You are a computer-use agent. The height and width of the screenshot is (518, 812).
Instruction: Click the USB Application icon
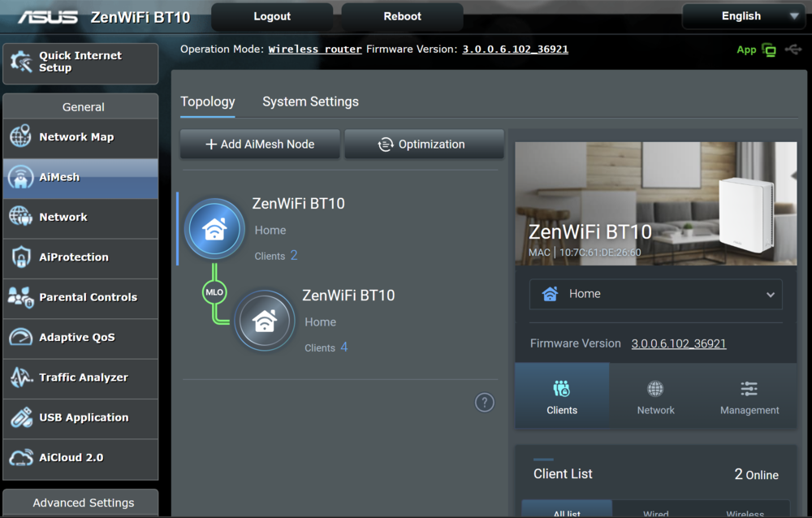[x=20, y=417]
